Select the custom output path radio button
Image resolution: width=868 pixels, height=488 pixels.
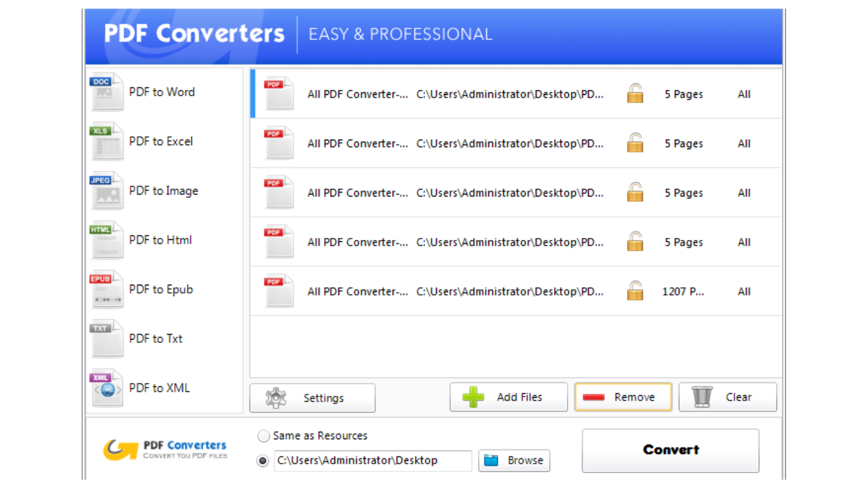pos(263,461)
